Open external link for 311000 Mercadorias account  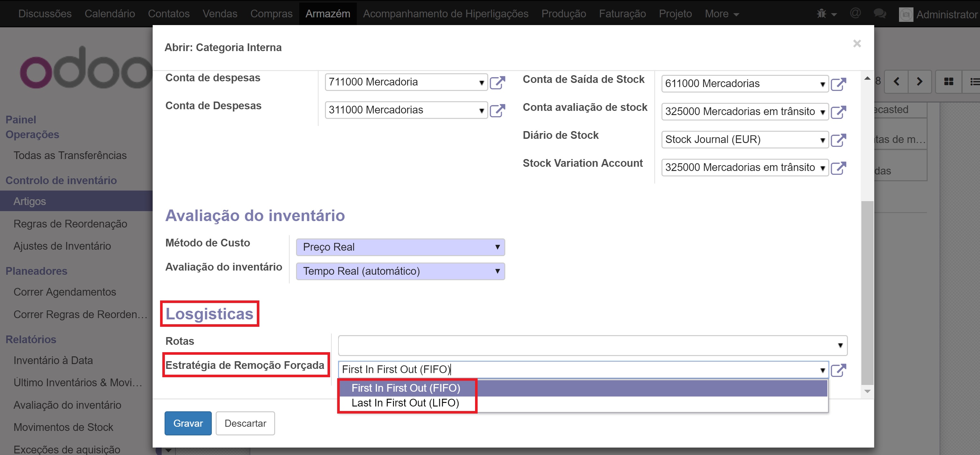tap(497, 111)
